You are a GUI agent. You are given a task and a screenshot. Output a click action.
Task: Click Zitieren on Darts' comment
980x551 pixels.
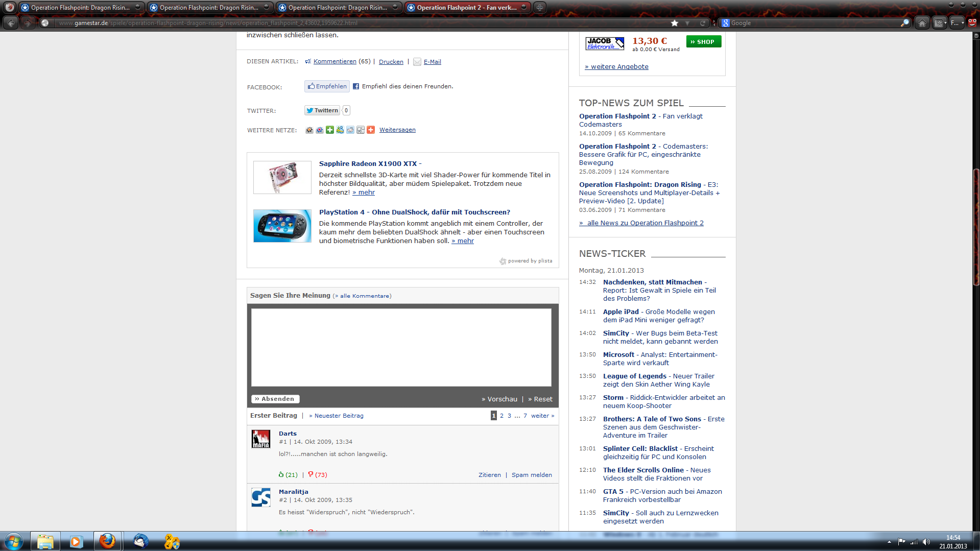point(490,475)
